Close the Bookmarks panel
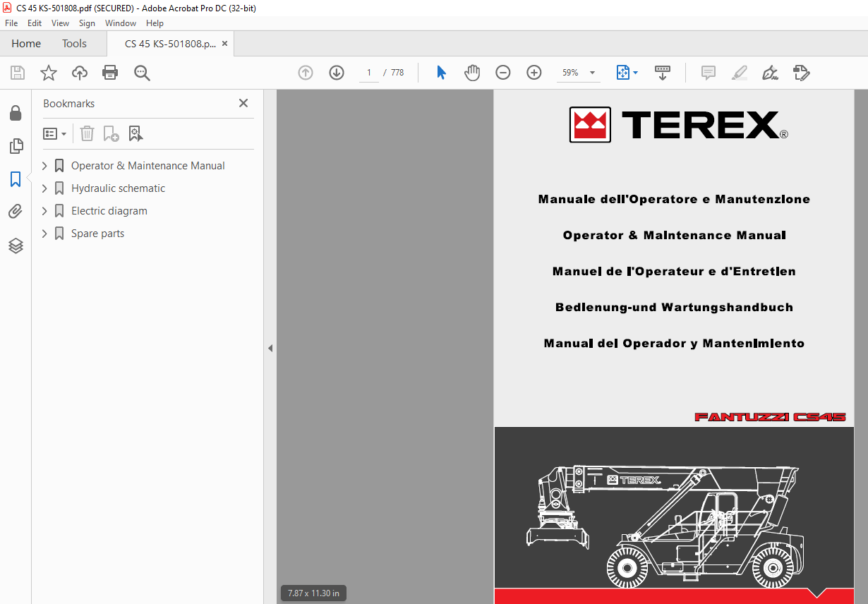 coord(243,103)
